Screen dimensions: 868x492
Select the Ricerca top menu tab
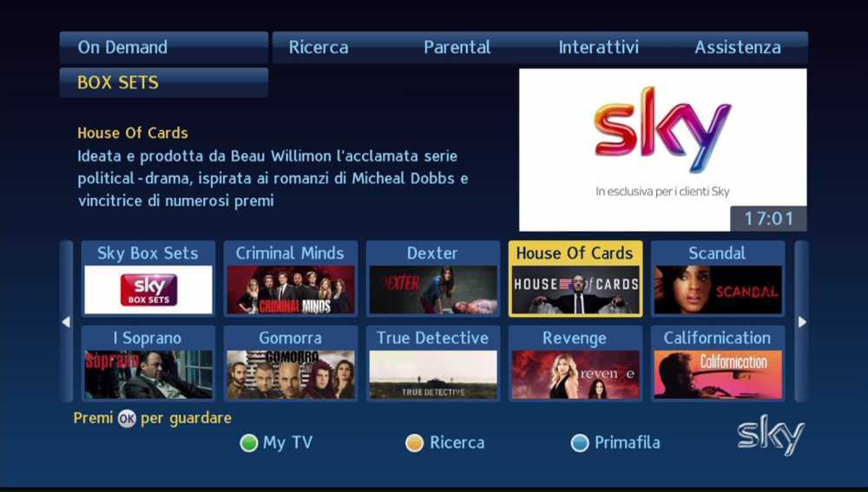coord(319,47)
